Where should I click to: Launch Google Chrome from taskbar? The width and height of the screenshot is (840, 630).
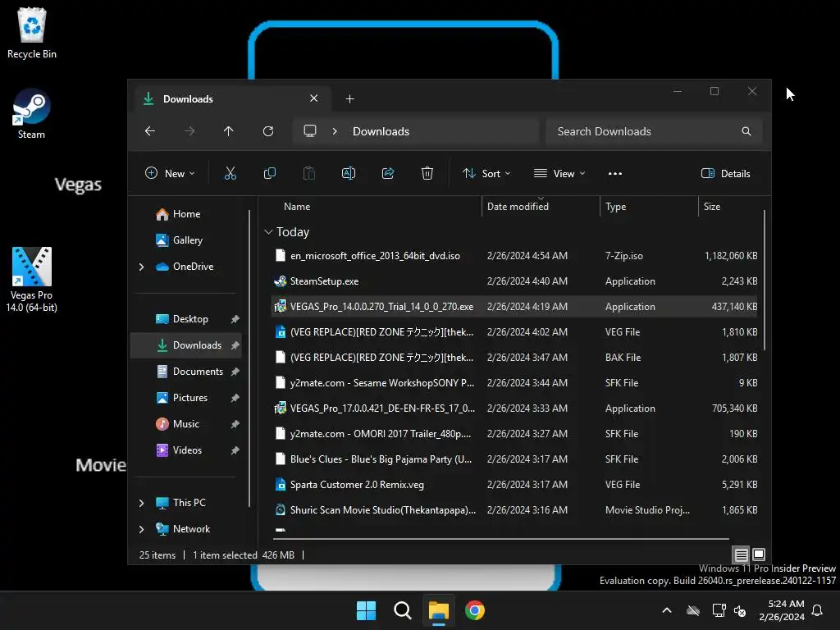475,610
